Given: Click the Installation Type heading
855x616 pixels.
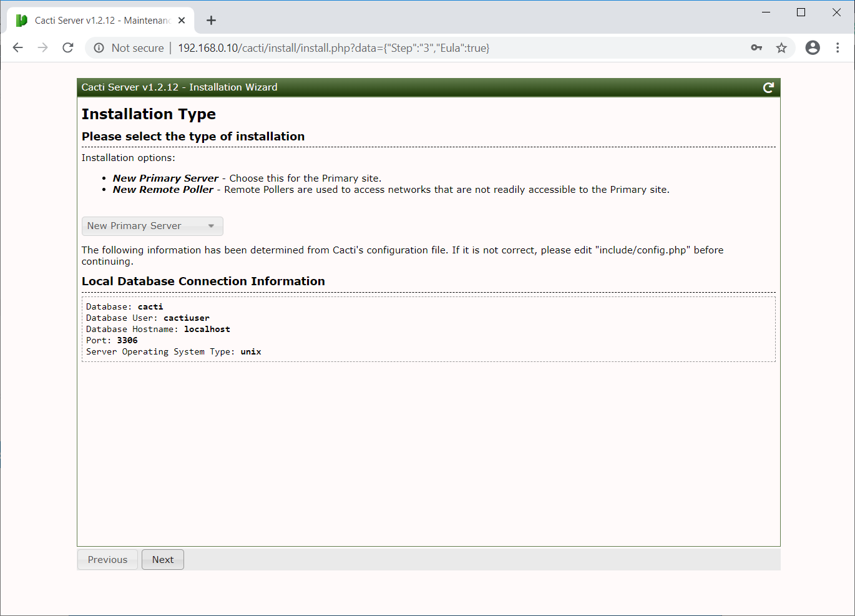Looking at the screenshot, I should click(149, 114).
